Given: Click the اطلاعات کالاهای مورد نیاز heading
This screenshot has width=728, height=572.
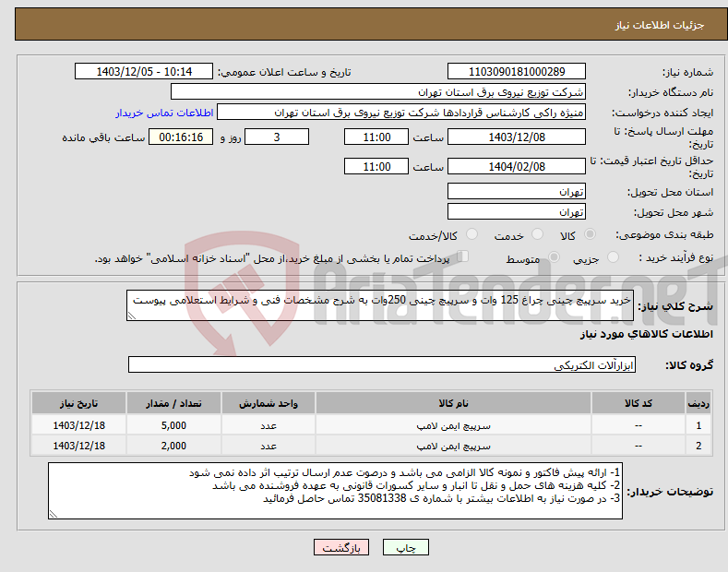Looking at the screenshot, I should click(x=646, y=334).
